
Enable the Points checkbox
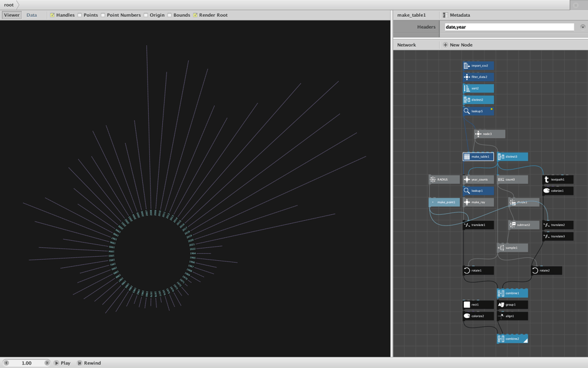tap(79, 15)
